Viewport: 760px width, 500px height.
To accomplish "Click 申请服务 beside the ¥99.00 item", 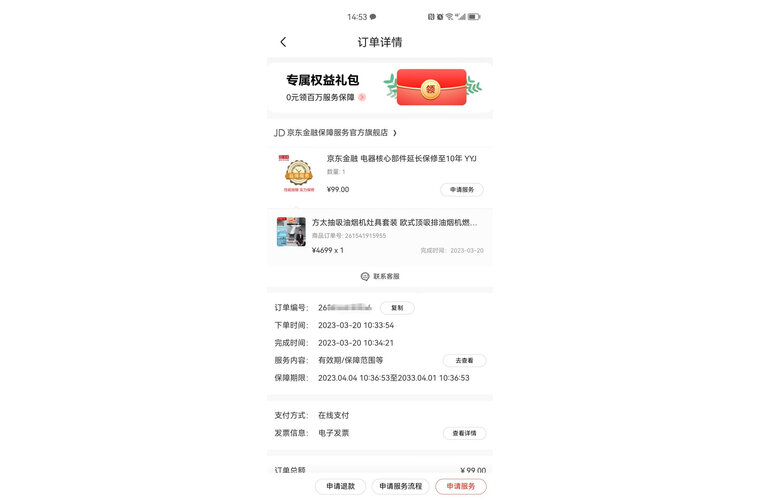I will coord(462,189).
